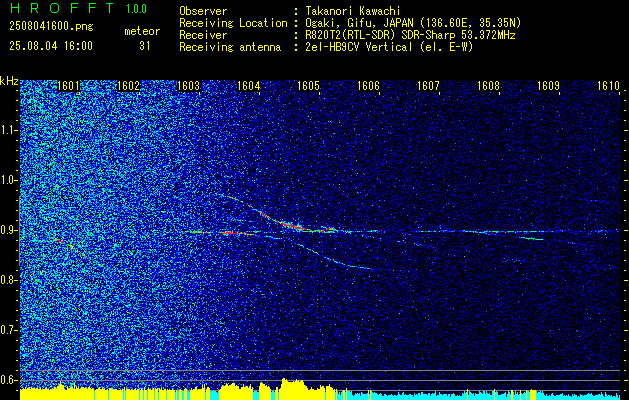Select the filename 2508041600.png
Screen dimensions: 629x400
point(51,27)
